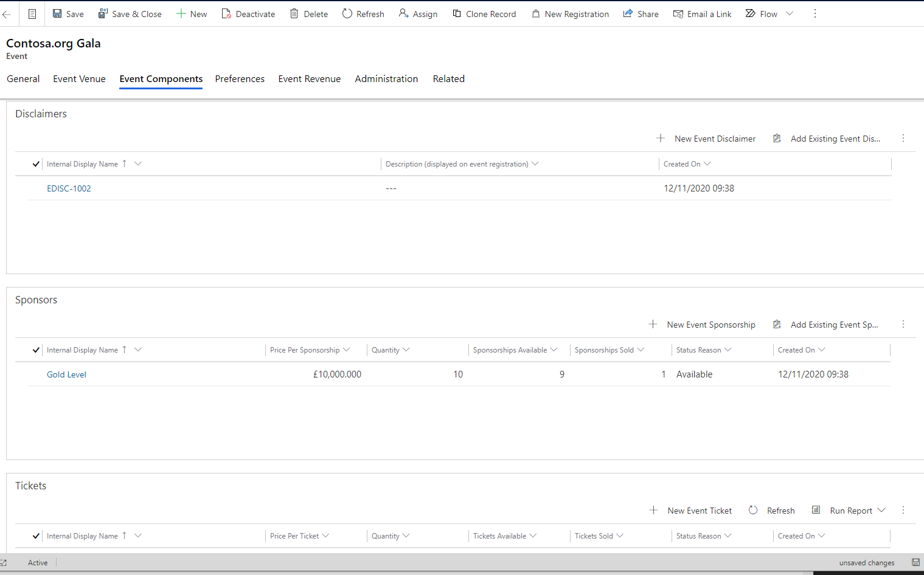The image size is (924, 575).
Task: Open Disclaimers grid more commands menu
Action: (x=903, y=139)
